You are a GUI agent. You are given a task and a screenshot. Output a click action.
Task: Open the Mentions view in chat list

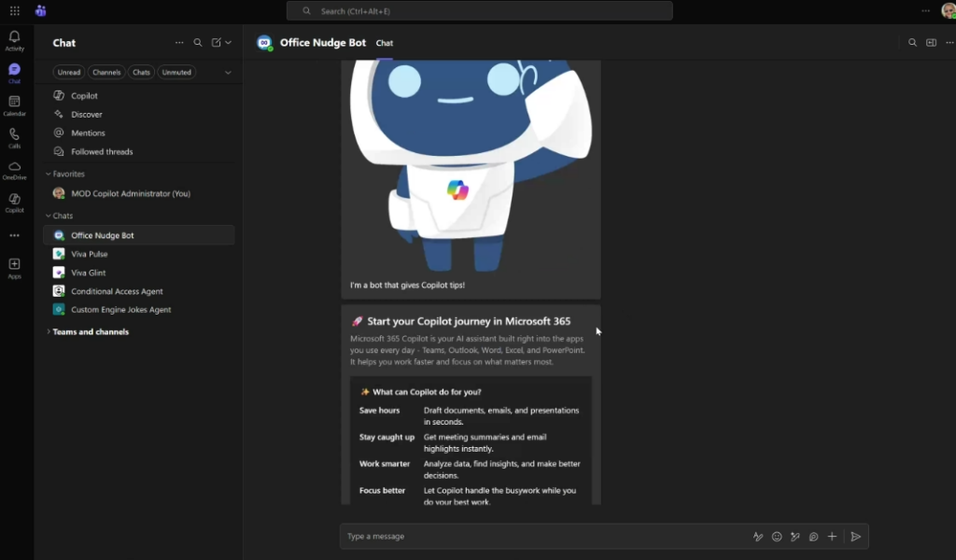[88, 133]
